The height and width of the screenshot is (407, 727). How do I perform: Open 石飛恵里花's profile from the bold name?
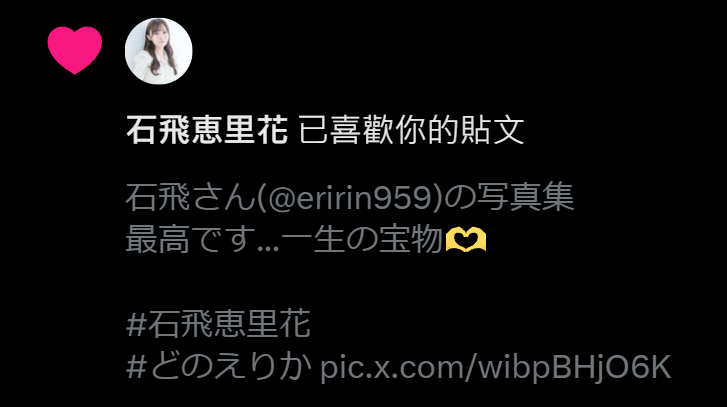click(x=207, y=130)
